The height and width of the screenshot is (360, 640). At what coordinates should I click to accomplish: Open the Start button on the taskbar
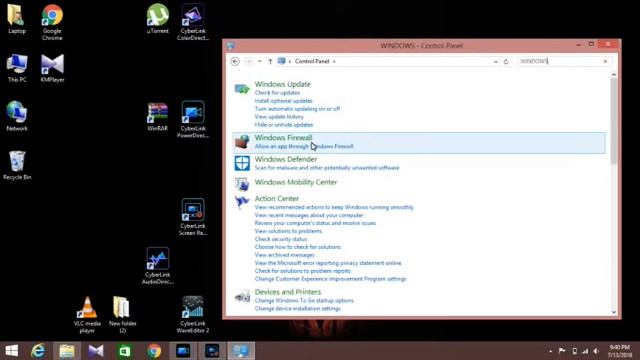pyautogui.click(x=11, y=351)
